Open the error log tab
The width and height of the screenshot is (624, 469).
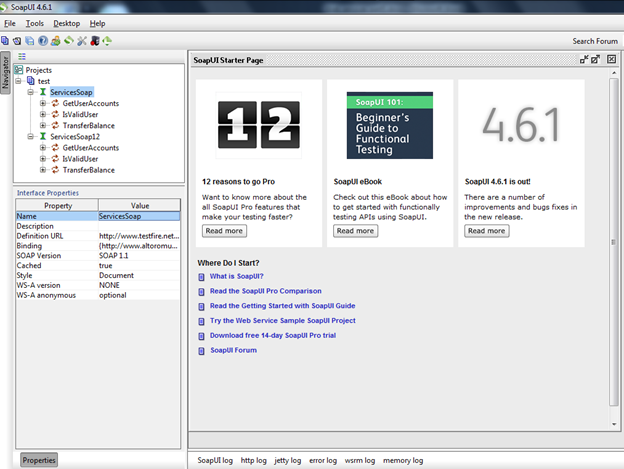tap(323, 461)
